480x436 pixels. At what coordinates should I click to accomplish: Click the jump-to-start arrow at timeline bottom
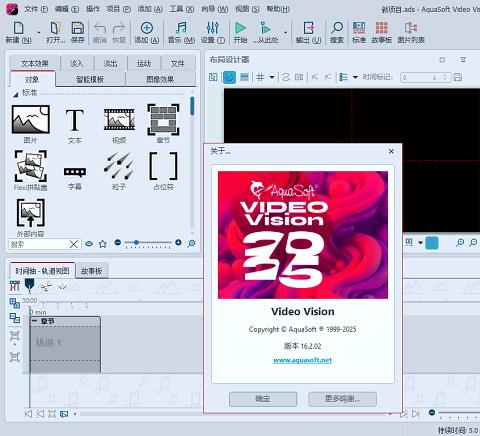tap(29, 414)
